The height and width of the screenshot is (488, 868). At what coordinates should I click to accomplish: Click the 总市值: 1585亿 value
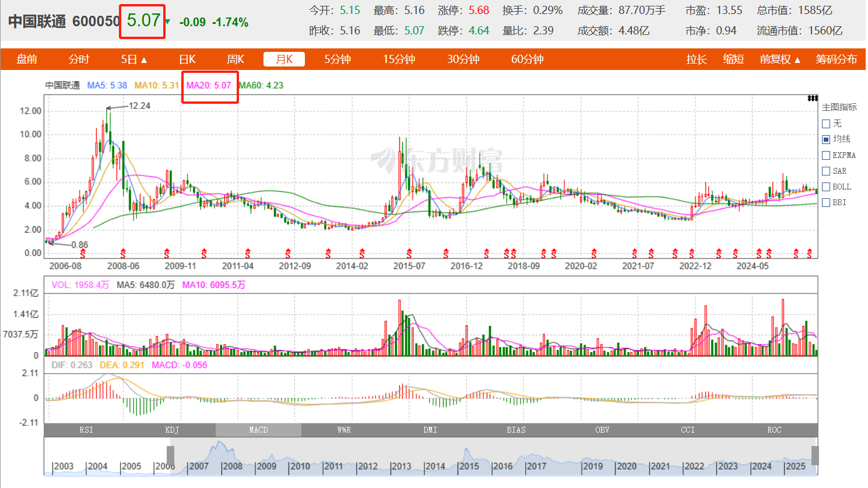point(795,10)
